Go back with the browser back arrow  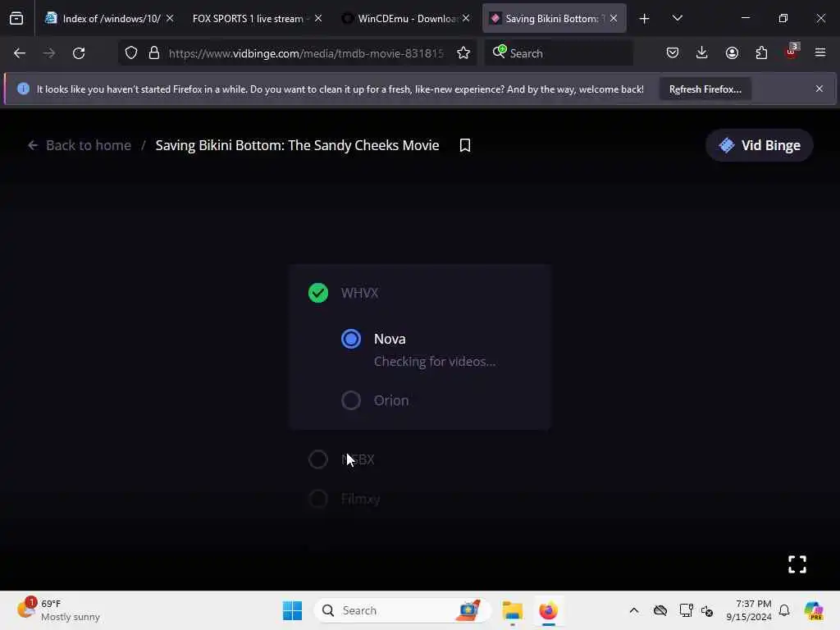point(20,53)
